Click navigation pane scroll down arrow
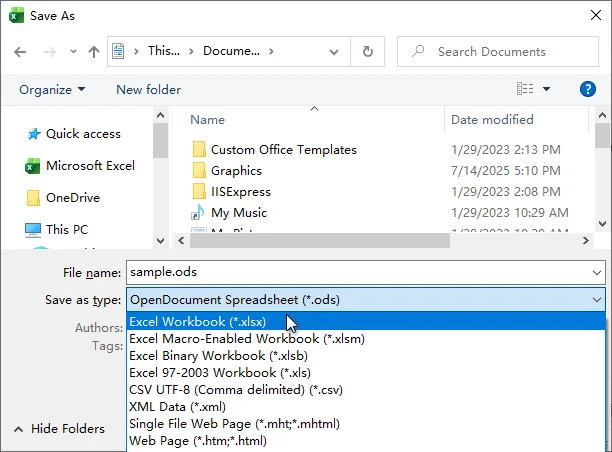 (x=160, y=240)
